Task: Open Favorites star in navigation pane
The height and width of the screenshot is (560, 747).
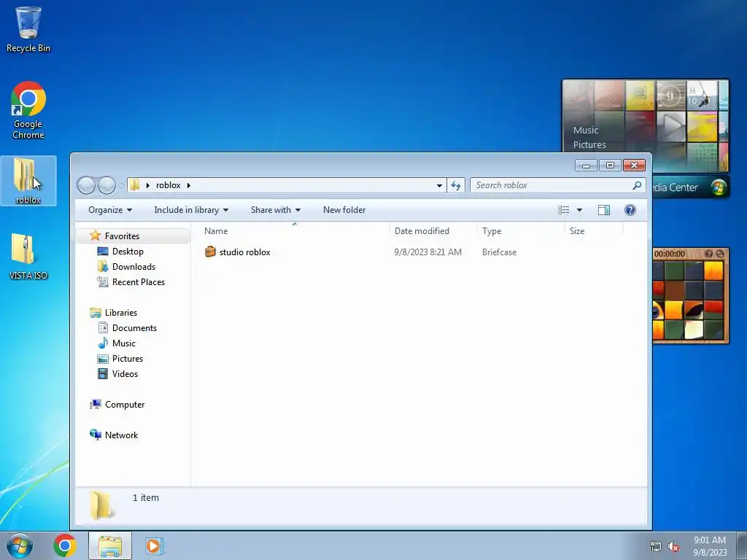Action: 96,236
